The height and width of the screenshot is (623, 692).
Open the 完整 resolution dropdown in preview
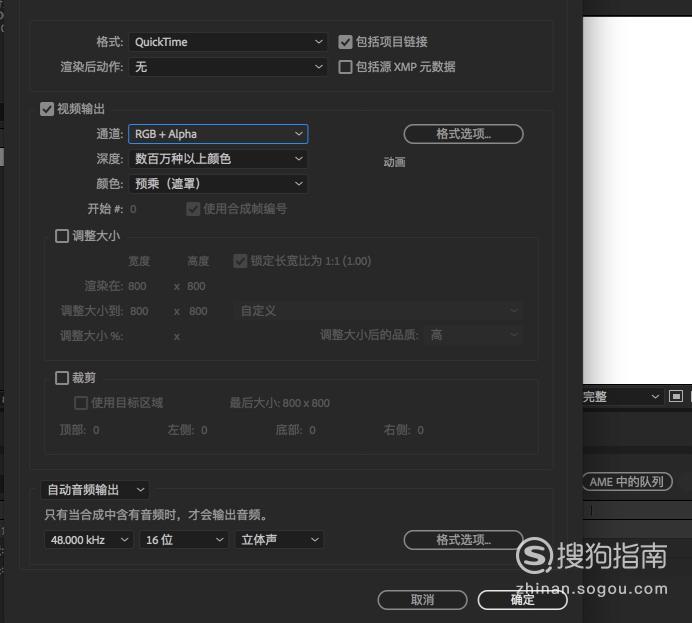click(x=622, y=397)
